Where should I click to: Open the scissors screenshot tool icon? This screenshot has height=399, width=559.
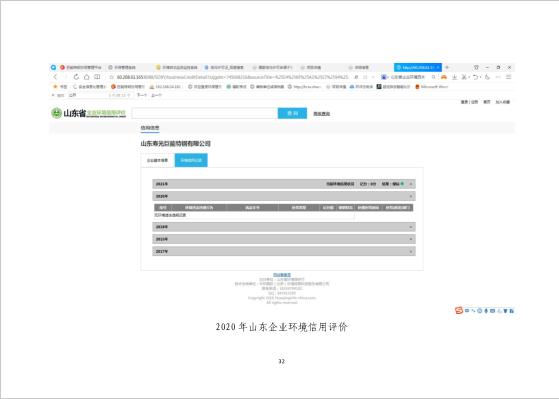tap(464, 77)
